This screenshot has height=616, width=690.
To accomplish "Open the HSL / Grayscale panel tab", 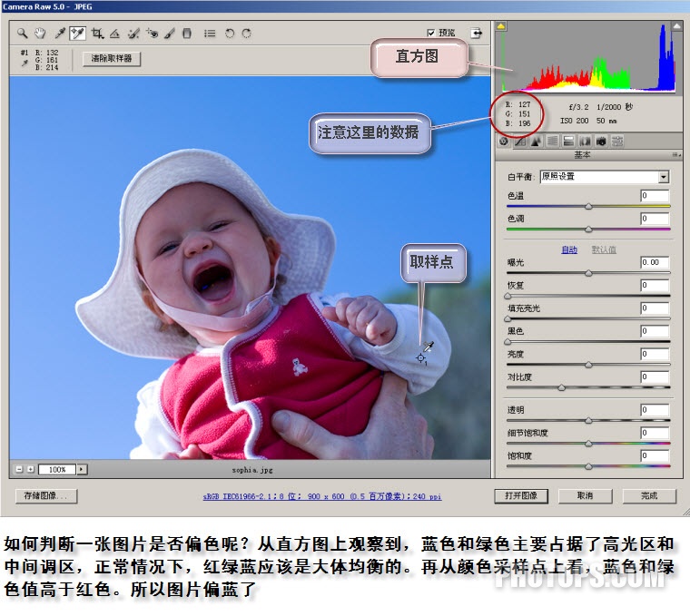I will pos(552,142).
